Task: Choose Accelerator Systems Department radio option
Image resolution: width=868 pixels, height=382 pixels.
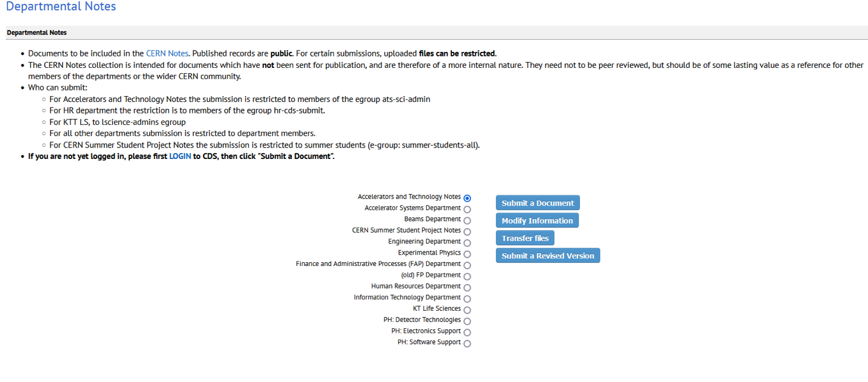Action: (x=467, y=210)
